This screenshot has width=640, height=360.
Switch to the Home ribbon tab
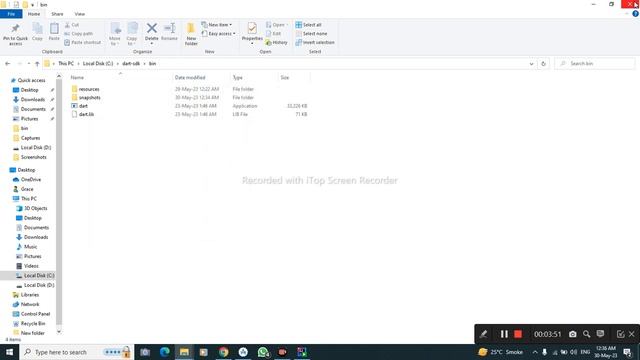pos(34,14)
